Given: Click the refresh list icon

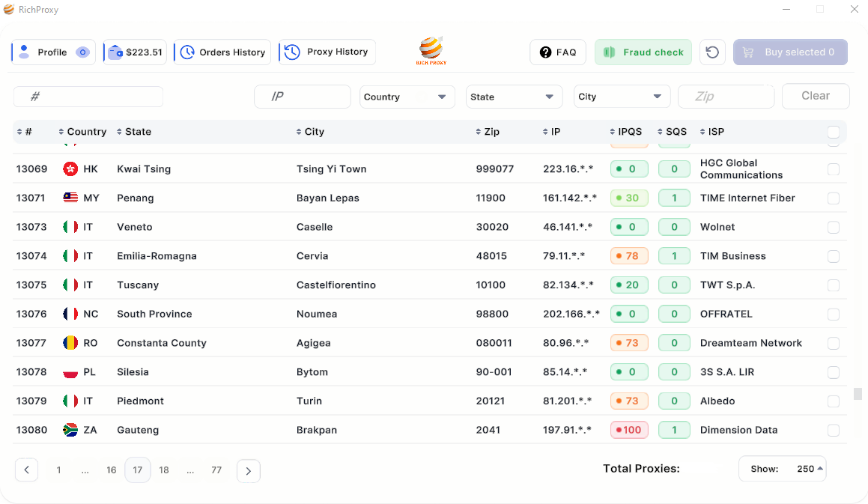Looking at the screenshot, I should pyautogui.click(x=712, y=52).
